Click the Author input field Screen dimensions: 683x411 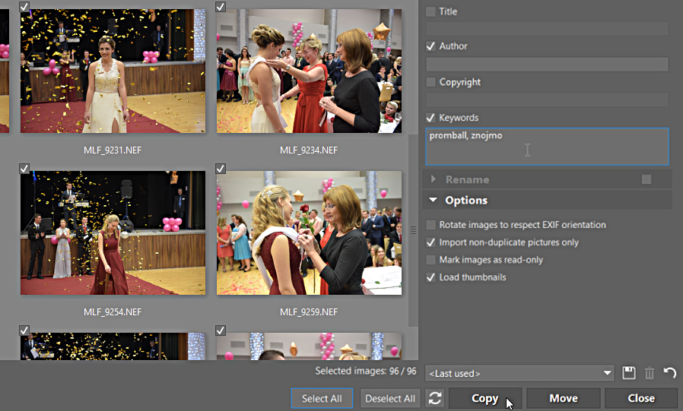(x=547, y=64)
